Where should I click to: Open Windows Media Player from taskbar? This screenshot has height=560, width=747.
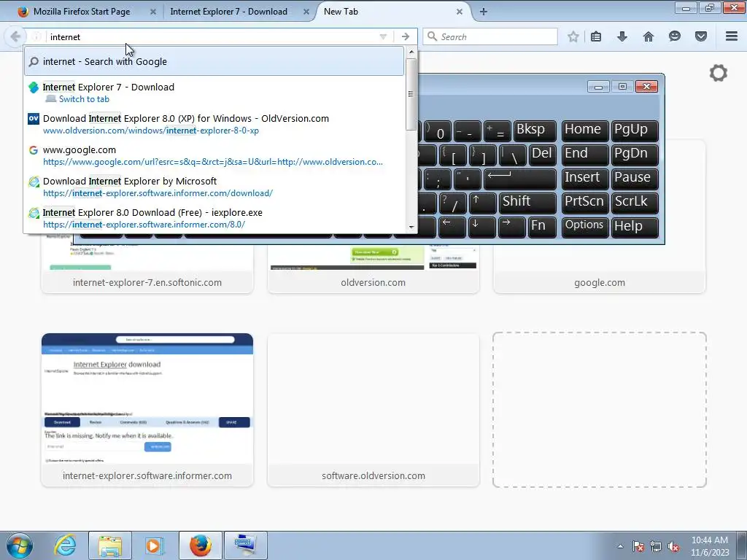click(x=154, y=545)
